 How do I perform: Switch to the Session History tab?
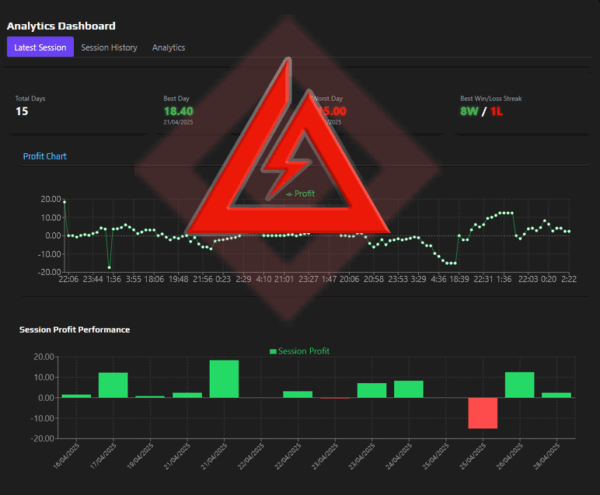110,47
